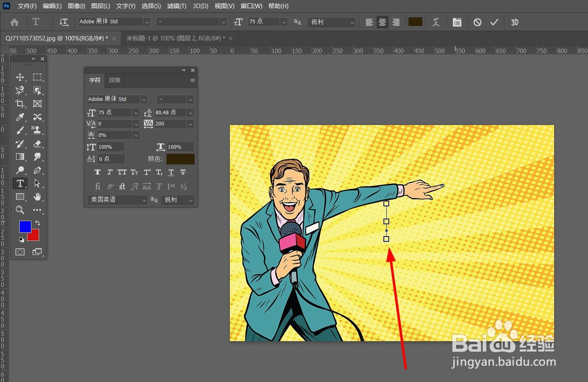Expand Adobe 黑体 Std dropdown in Character panel

[144, 99]
